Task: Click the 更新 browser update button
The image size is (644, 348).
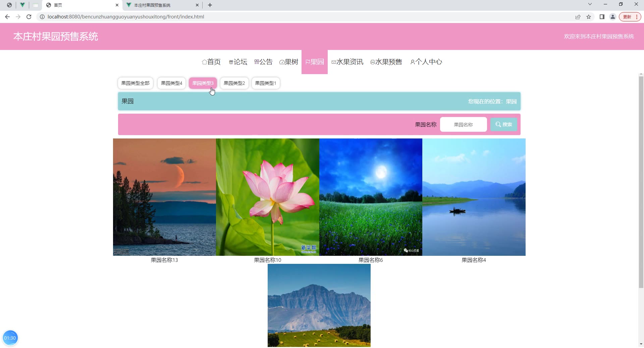Action: [x=630, y=17]
